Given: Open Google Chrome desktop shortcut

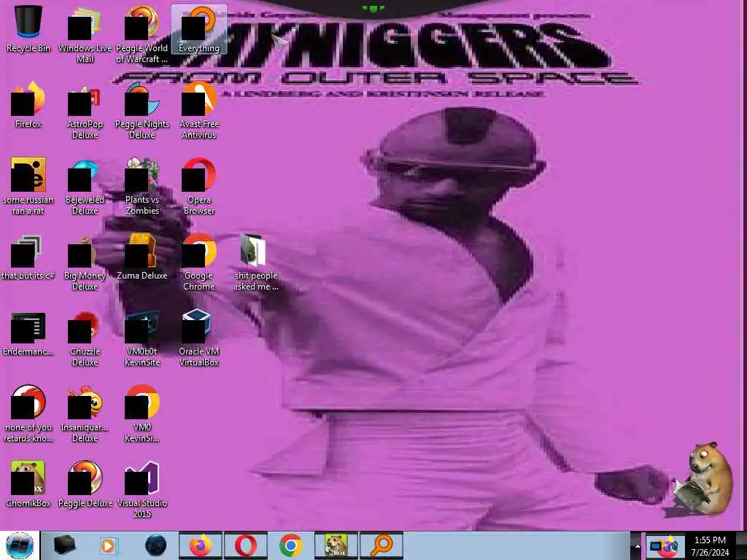Looking at the screenshot, I should 199,262.
